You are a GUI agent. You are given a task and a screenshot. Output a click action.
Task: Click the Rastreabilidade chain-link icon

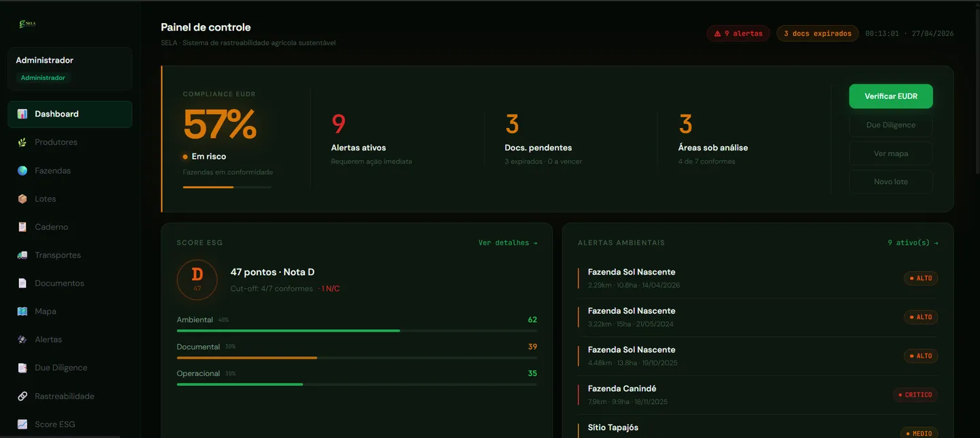[x=22, y=396]
